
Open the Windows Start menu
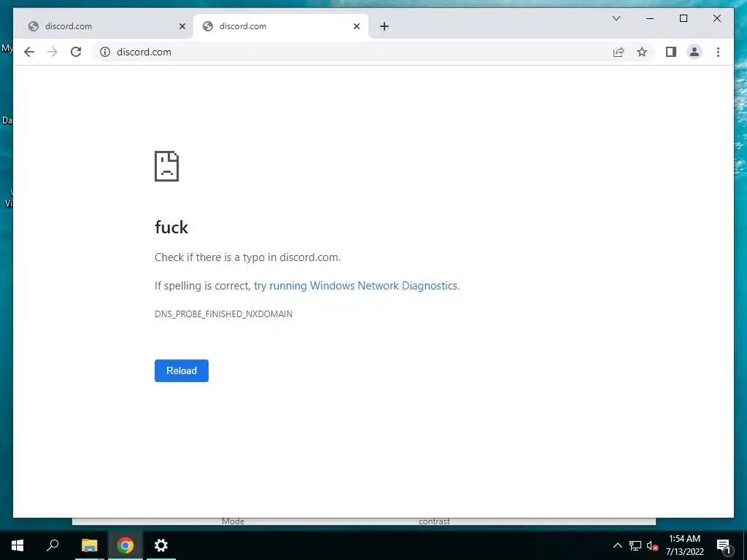point(18,545)
